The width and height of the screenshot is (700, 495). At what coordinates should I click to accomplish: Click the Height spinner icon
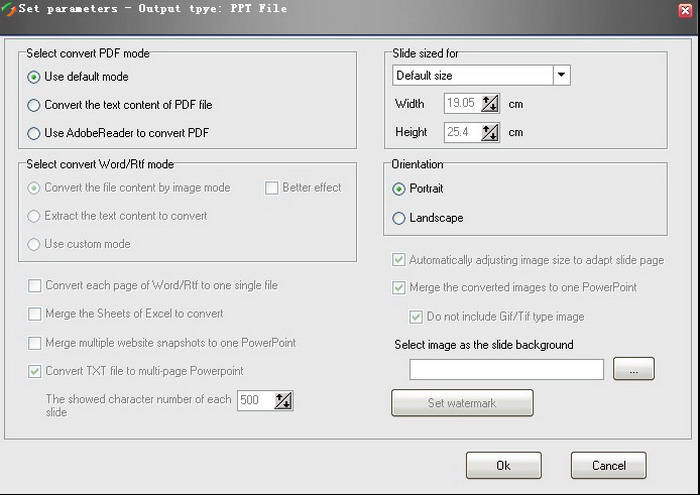489,132
